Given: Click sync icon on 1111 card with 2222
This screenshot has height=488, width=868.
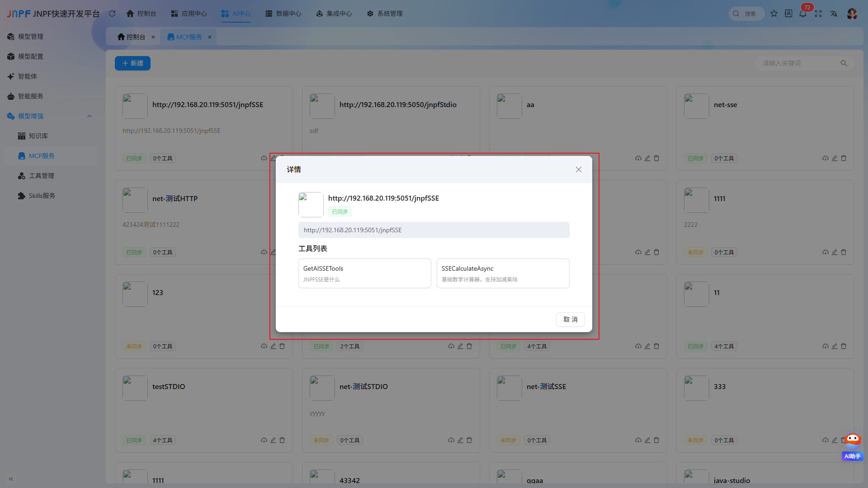Looking at the screenshot, I should pos(826,252).
